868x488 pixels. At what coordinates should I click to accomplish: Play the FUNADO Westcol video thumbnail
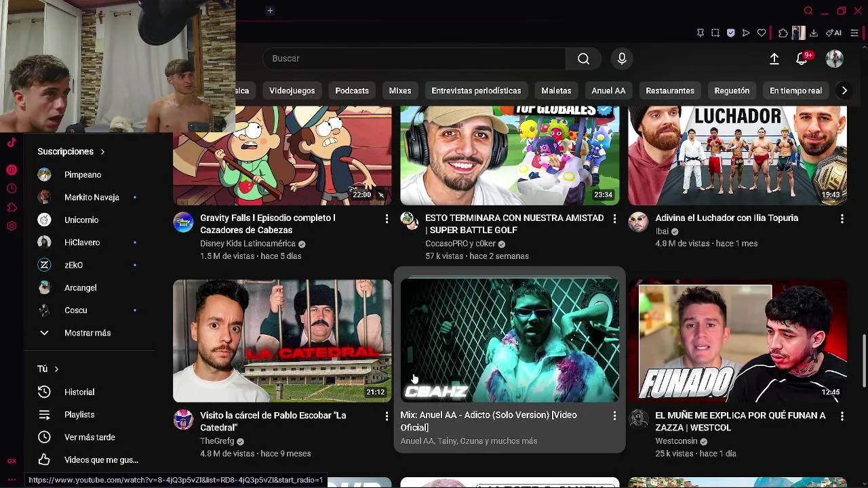pos(737,341)
